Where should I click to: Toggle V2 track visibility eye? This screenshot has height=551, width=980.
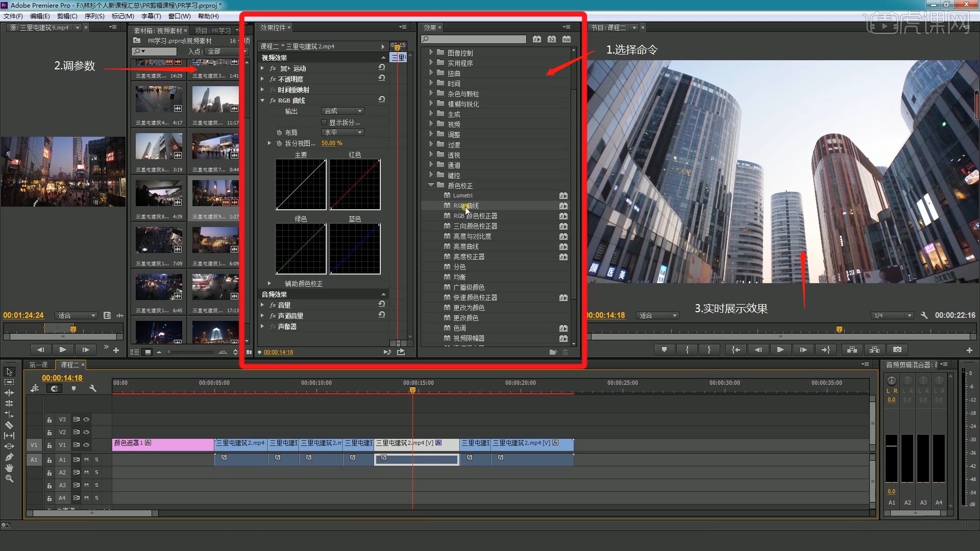coord(86,432)
